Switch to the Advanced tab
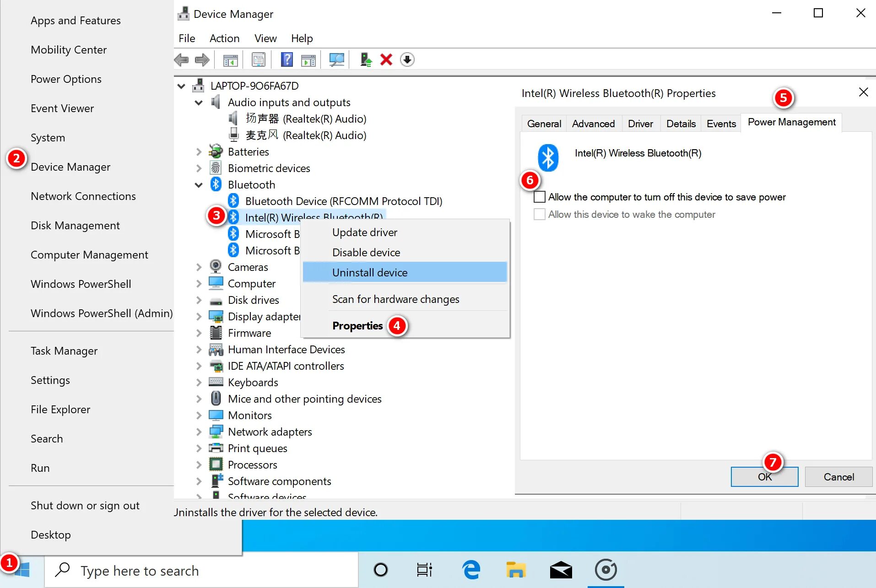 (x=593, y=124)
